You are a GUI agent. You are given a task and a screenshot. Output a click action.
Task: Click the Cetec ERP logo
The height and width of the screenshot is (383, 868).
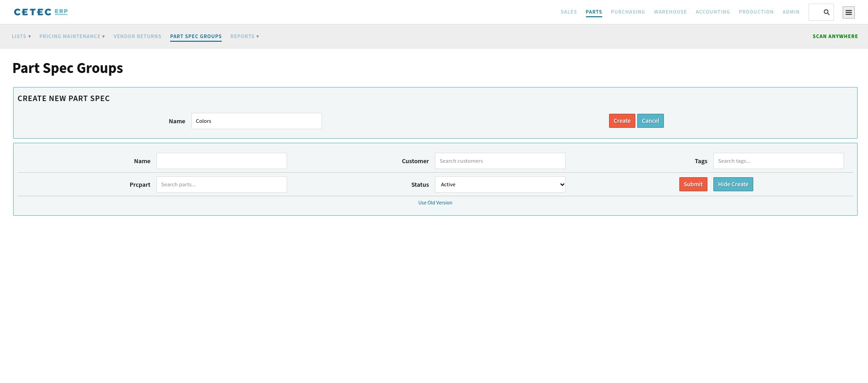tap(41, 12)
